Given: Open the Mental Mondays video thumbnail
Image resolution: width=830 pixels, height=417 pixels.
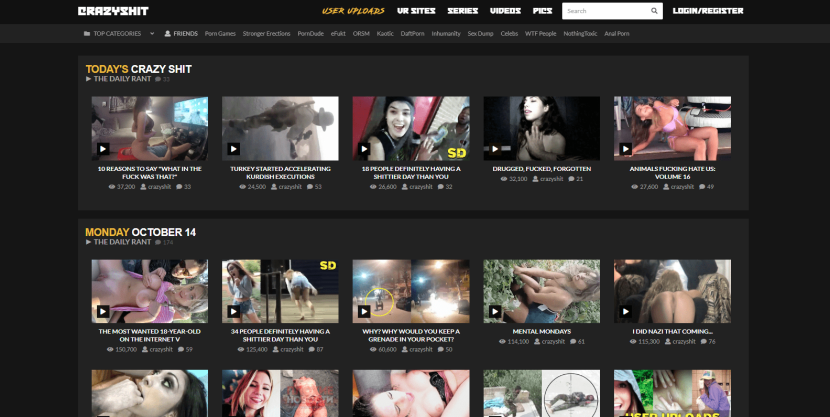Looking at the screenshot, I should click(541, 291).
